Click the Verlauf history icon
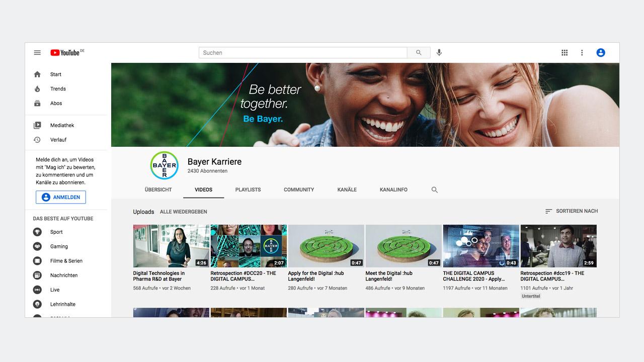 37,140
